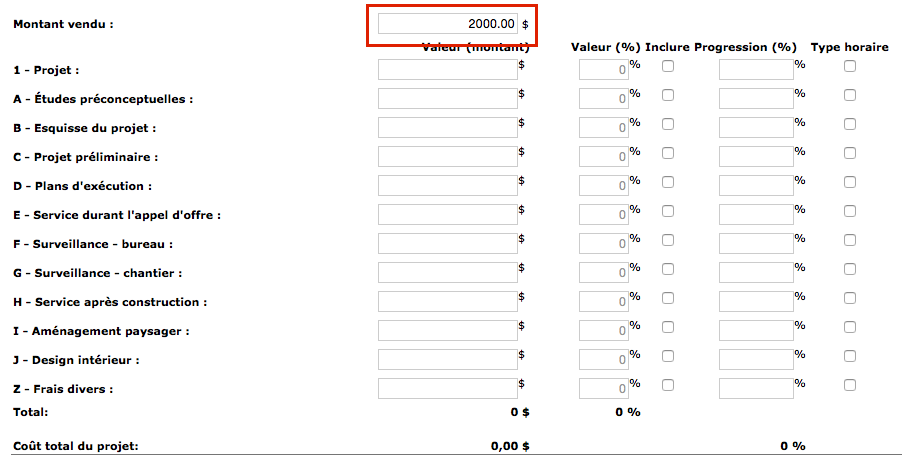This screenshot has width=902, height=468.
Task: Click Service après construction amount field
Action: (448, 301)
